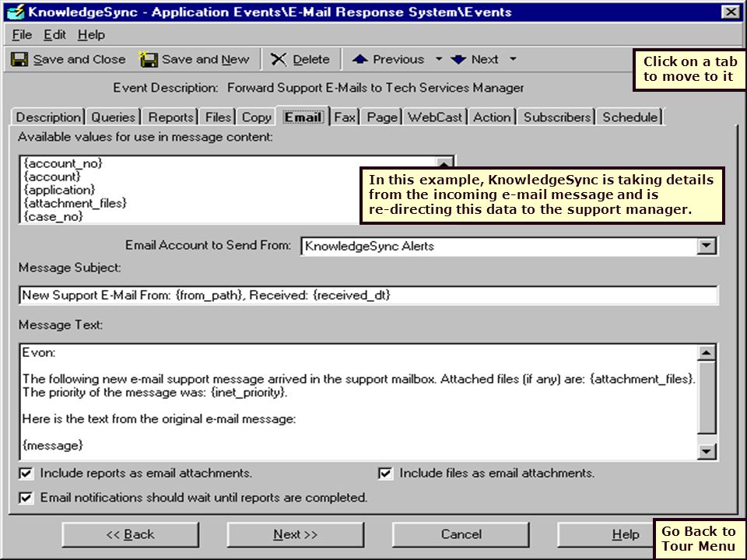This screenshot has width=747, height=560.
Task: Toggle Include files as email attachments checkbox
Action: [x=385, y=474]
